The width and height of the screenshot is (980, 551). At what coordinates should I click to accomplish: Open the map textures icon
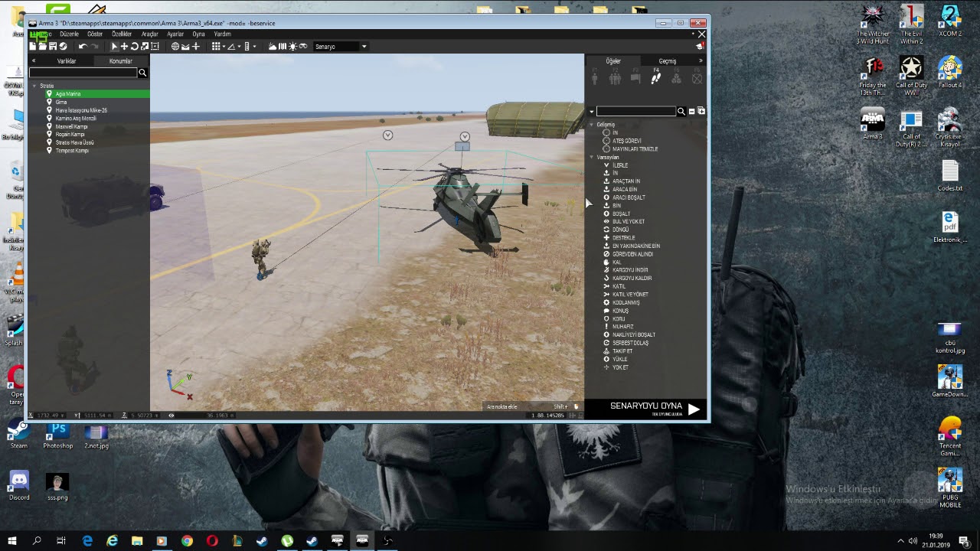tap(283, 47)
